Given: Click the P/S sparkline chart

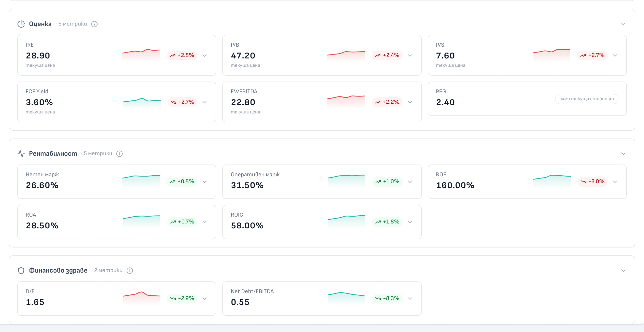Looking at the screenshot, I should pyautogui.click(x=552, y=55).
